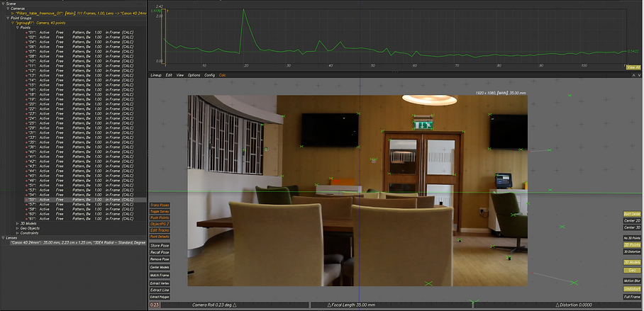
Task: Click the deviation peak near frame 20
Action: point(243,10)
